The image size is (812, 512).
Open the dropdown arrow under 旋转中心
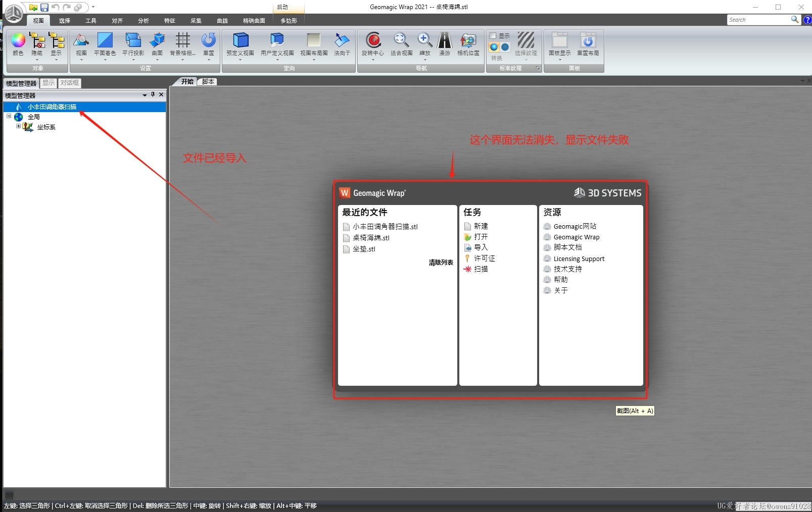click(x=373, y=60)
